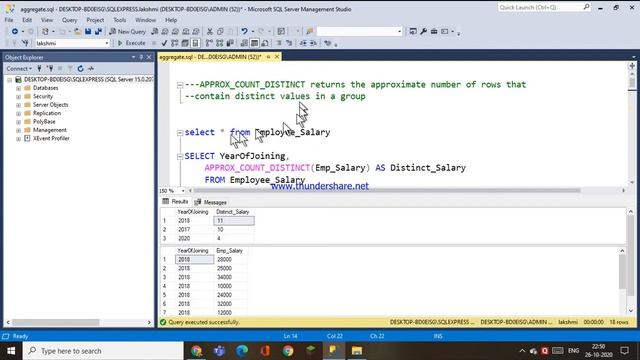Click Object Explorer horizontal scrollbar thumb
The height and width of the screenshot is (360, 640).
click(56, 322)
